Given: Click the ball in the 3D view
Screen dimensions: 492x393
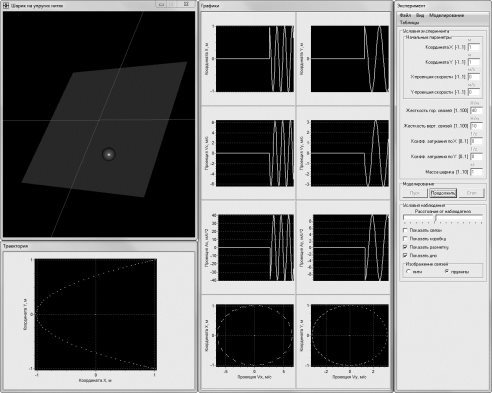Looking at the screenshot, I should click(x=109, y=154).
